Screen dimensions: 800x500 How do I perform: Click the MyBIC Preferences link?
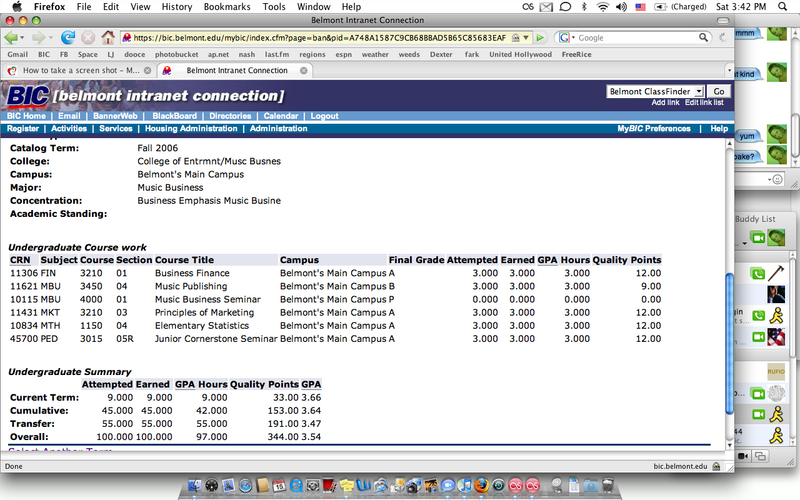653,129
